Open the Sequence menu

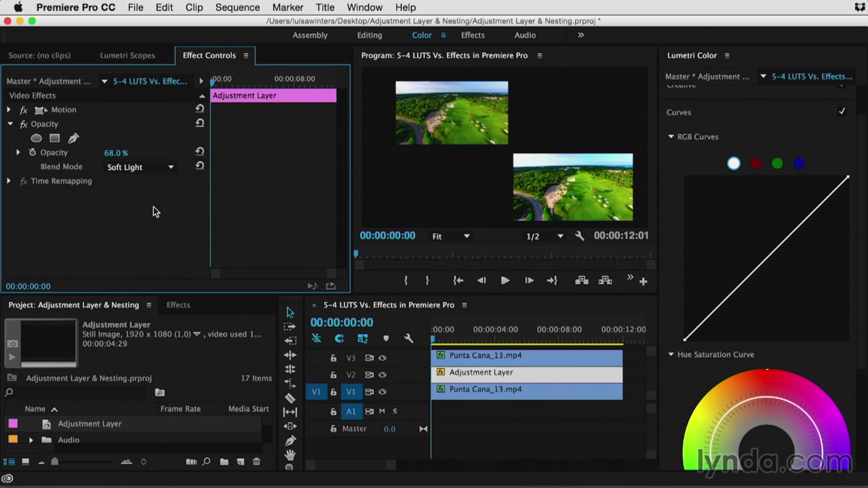pos(237,7)
